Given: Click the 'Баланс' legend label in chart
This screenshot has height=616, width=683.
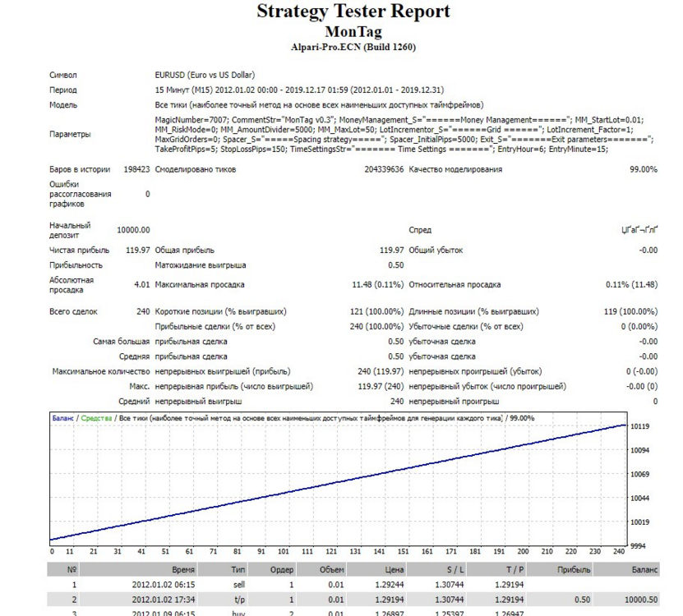Looking at the screenshot, I should tap(62, 418).
